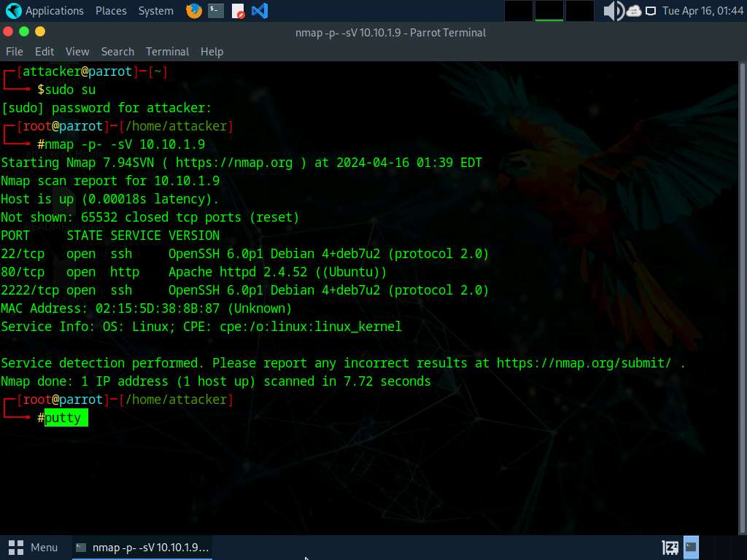Open the Search menu in the terminal
The image size is (747, 560).
coord(117,51)
